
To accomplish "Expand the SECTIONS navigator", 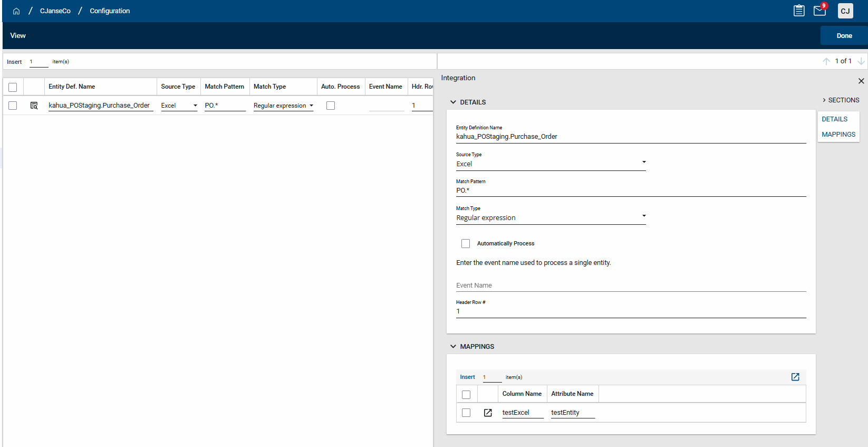I will click(x=841, y=100).
